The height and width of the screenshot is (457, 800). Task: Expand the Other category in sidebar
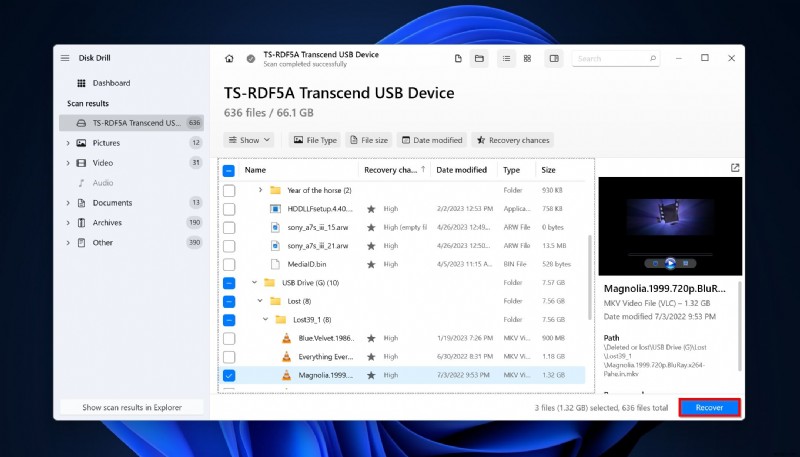coord(68,243)
